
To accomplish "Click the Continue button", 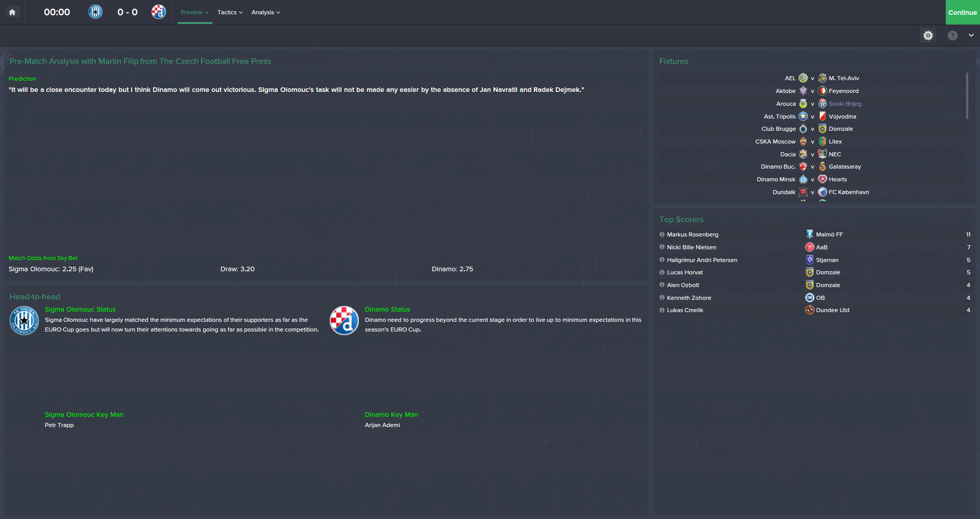I will pyautogui.click(x=963, y=12).
